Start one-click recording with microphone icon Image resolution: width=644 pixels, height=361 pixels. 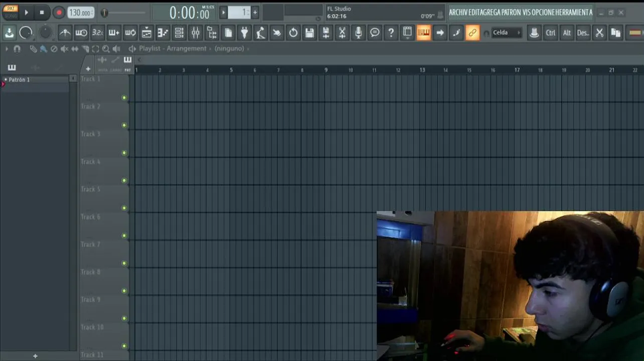pos(358,33)
